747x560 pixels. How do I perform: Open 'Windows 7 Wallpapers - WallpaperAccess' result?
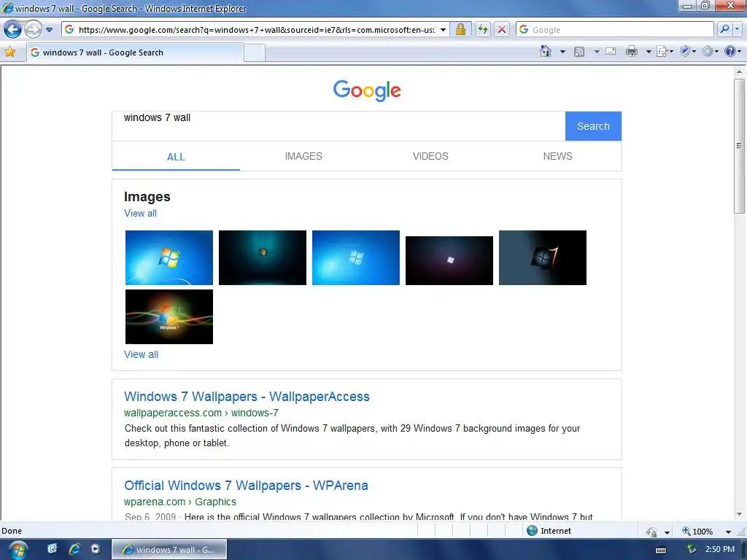(x=247, y=397)
